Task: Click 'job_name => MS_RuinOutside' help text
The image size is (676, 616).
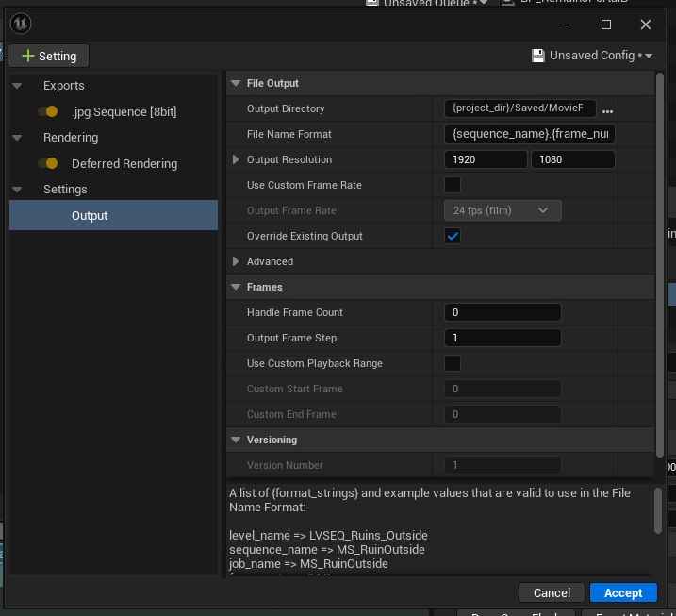Action: point(308,564)
